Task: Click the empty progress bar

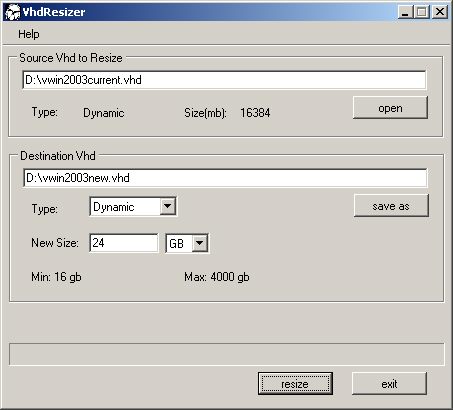Action: tap(227, 354)
